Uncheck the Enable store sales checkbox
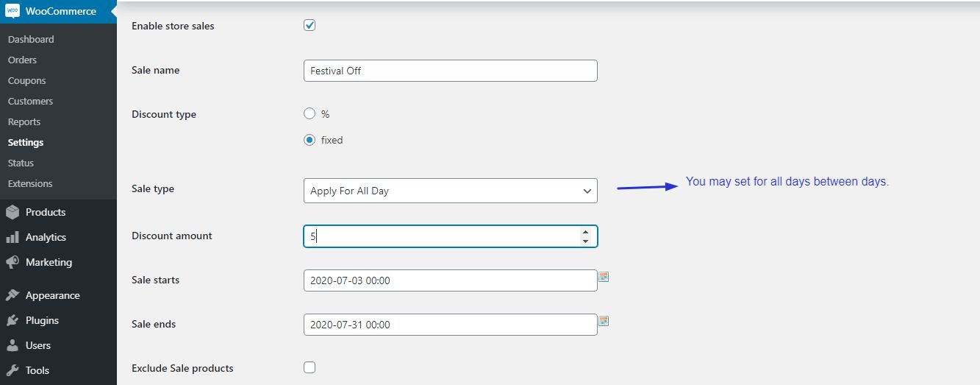 click(310, 26)
